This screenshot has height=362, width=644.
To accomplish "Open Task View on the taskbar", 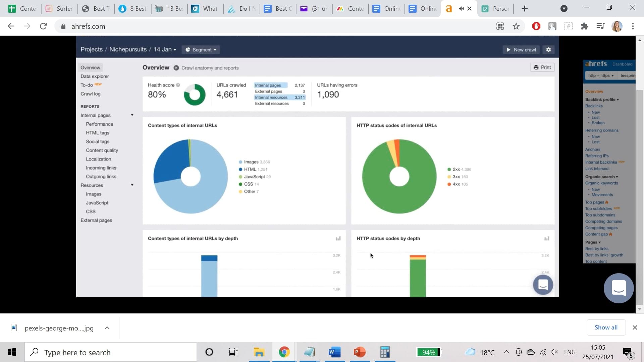I will coord(233,352).
